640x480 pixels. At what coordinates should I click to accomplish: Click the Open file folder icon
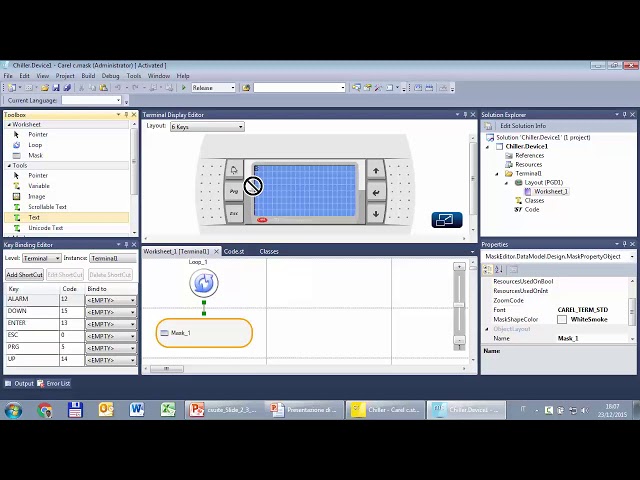(45, 88)
